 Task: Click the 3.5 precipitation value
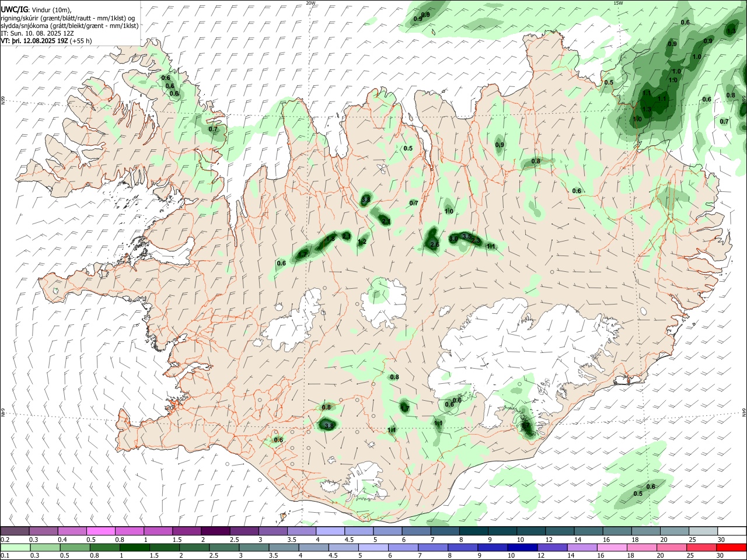[x=466, y=236]
